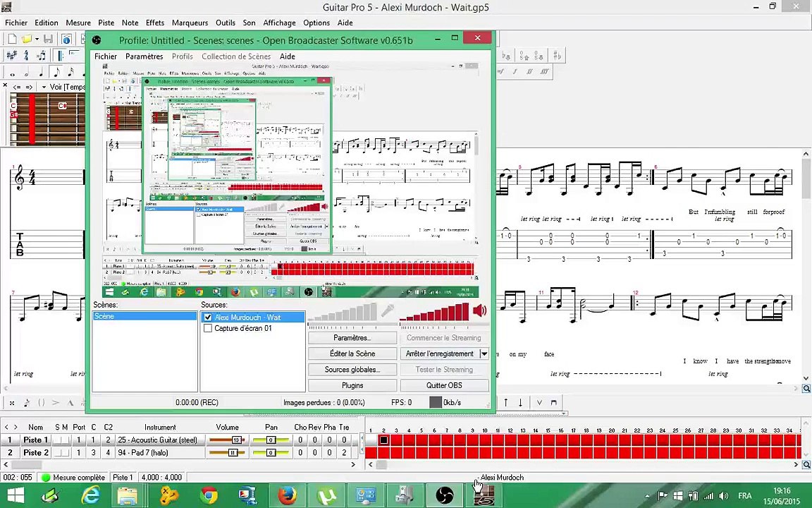Adjust the Piste 1 volume slider

[226, 440]
